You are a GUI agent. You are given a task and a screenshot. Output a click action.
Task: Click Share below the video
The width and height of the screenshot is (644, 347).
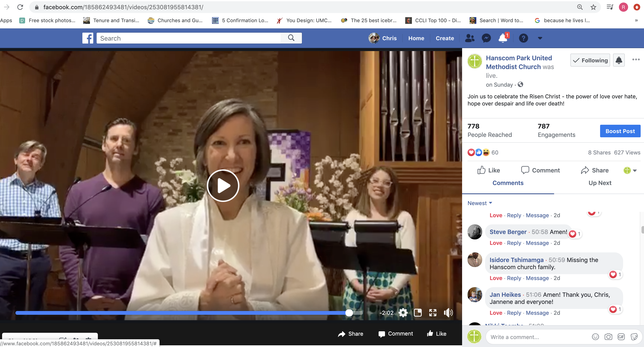point(350,334)
